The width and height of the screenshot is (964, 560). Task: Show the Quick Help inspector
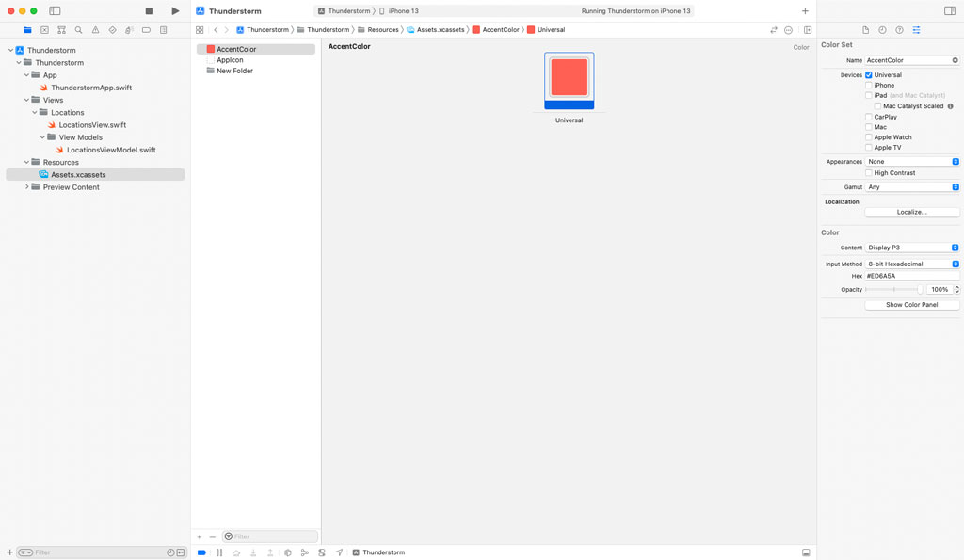coord(899,30)
